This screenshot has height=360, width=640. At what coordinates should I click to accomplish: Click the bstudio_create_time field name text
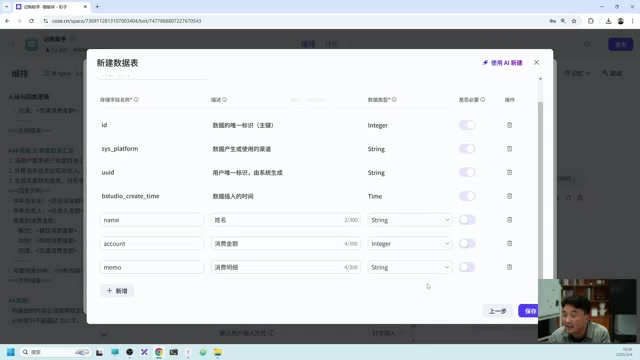[x=130, y=196]
